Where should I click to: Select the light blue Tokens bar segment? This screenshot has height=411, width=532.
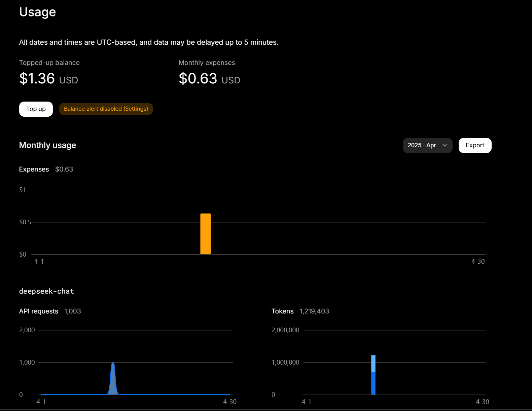tap(373, 363)
